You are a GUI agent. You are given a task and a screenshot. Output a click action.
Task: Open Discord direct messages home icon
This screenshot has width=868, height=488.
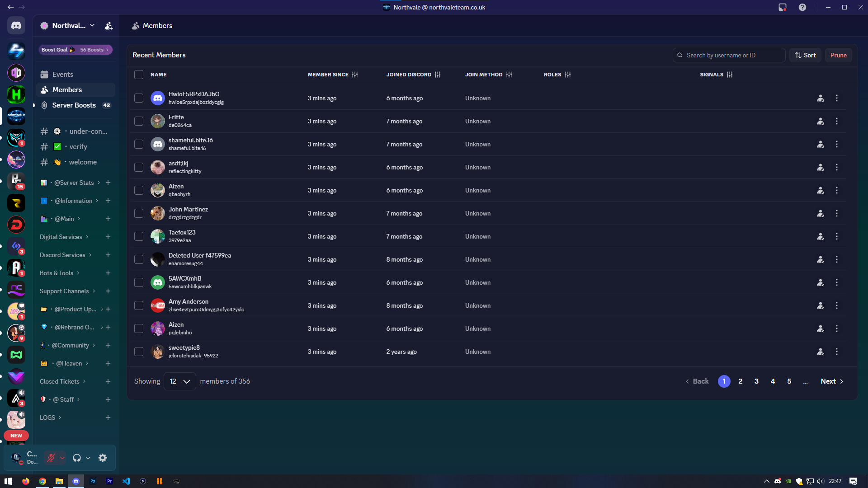(x=16, y=26)
